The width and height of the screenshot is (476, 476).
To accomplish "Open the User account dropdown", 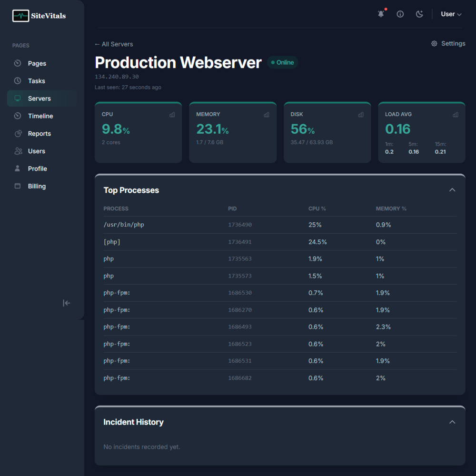I will tap(450, 14).
